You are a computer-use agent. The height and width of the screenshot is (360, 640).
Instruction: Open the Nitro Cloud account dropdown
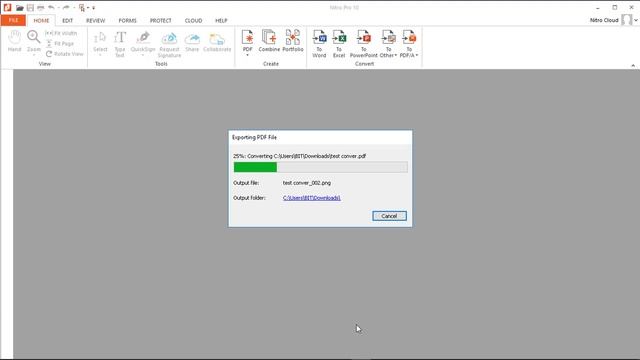point(636,20)
